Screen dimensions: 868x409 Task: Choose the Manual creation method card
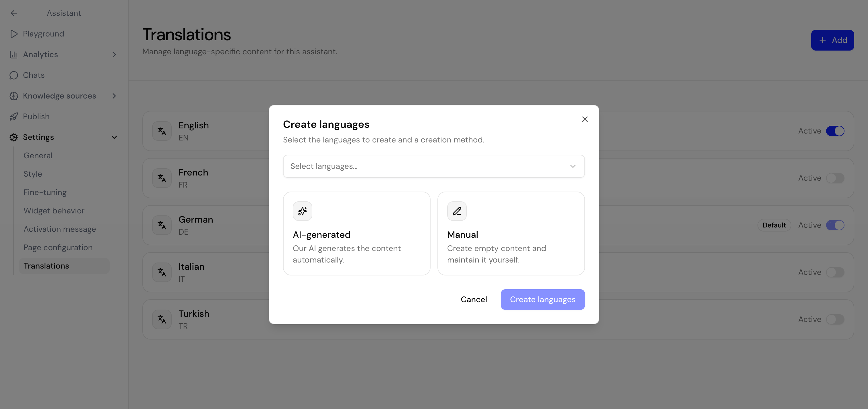pyautogui.click(x=511, y=233)
